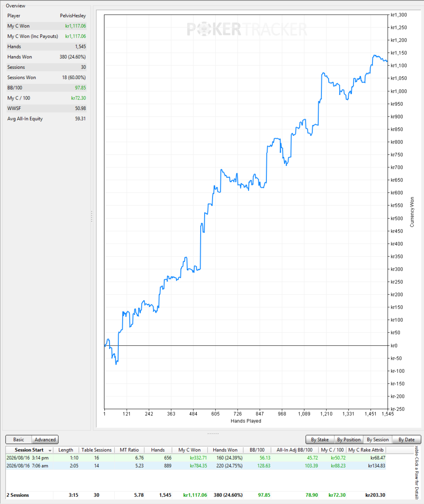Click the All-In Adj BB/100 column header
The image size is (424, 504).
[294, 450]
